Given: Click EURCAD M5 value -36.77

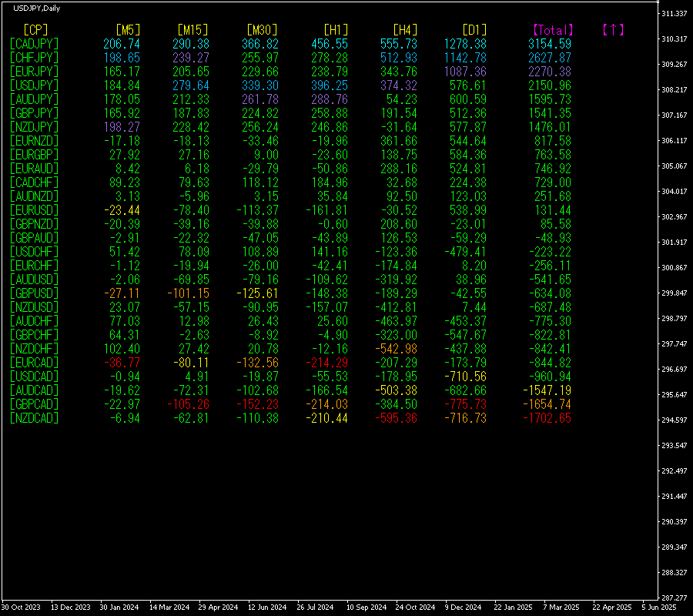Looking at the screenshot, I should tap(122, 363).
